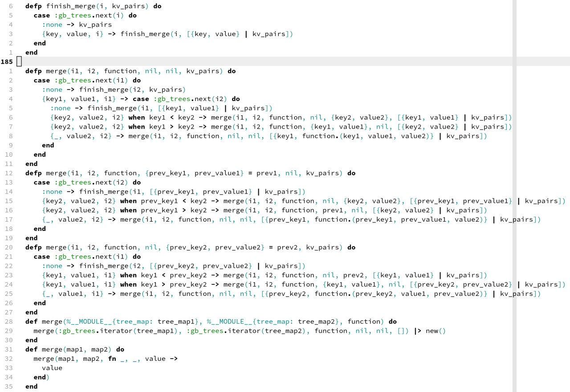Click "def merge(map1, map2) do" definition
Screen dimensions: 570x392
[x=75, y=349]
